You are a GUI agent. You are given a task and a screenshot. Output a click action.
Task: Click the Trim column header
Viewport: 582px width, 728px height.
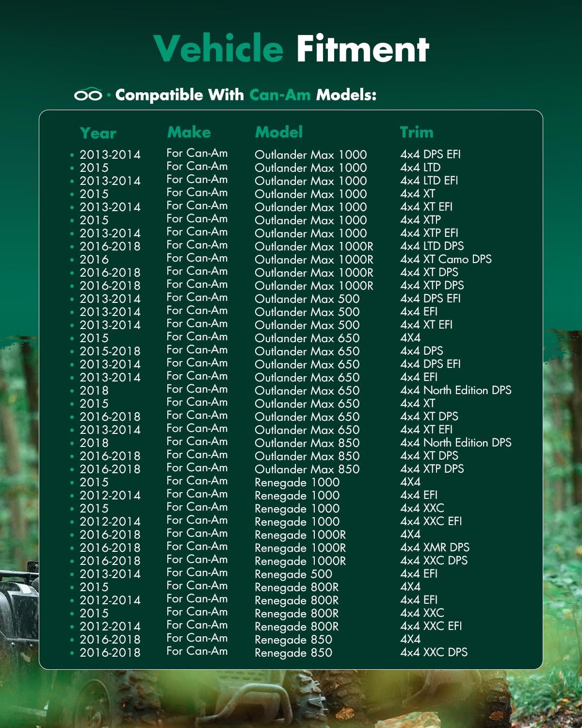coord(417,132)
